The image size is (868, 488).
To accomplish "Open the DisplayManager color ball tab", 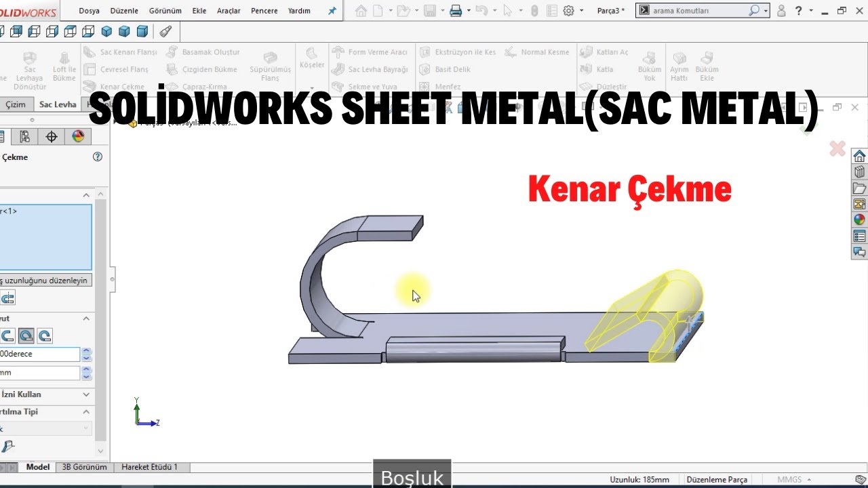I will click(x=78, y=136).
